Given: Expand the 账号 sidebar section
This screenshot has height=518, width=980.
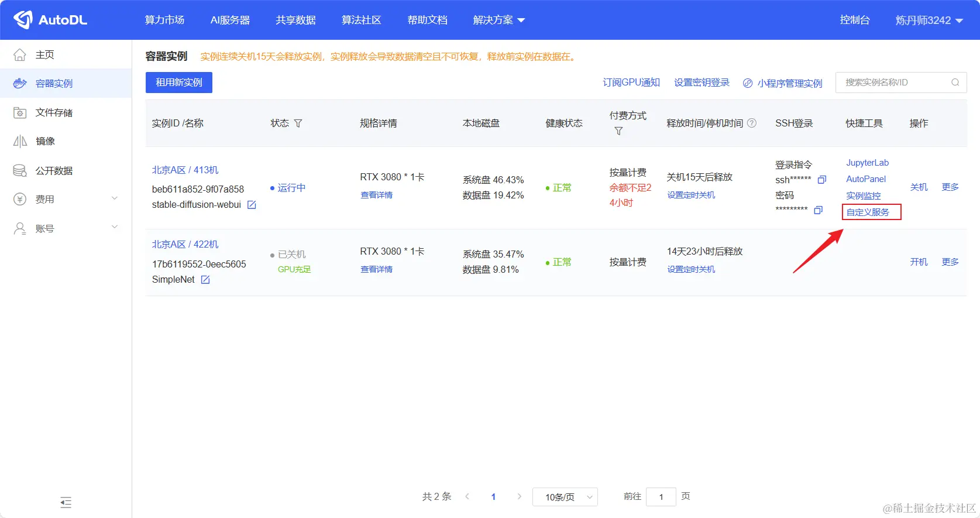Looking at the screenshot, I should tap(115, 227).
